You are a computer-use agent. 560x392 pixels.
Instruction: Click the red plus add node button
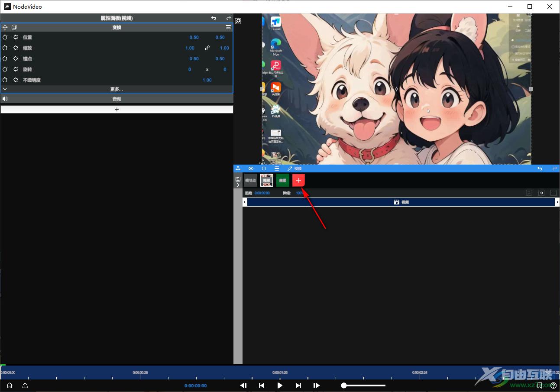(299, 180)
